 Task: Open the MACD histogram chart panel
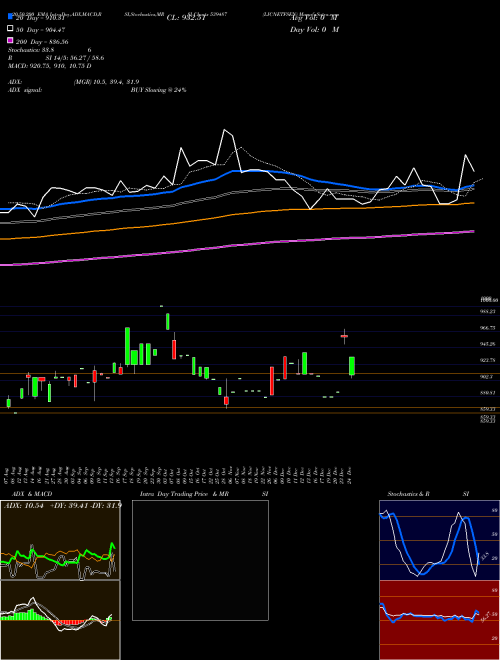coord(60,620)
